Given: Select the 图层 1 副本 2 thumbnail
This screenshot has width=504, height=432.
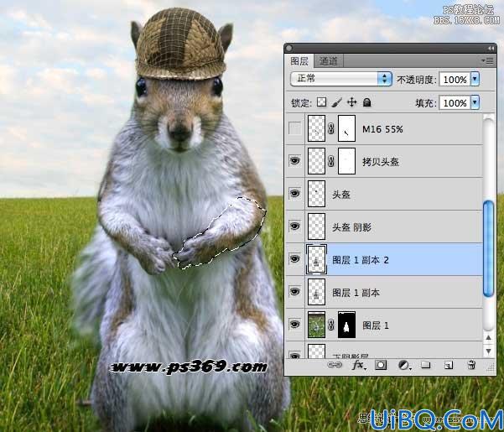Looking at the screenshot, I should pos(316,259).
